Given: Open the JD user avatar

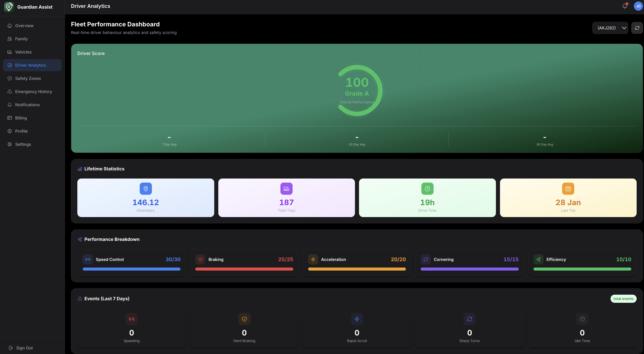Looking at the screenshot, I should (638, 6).
